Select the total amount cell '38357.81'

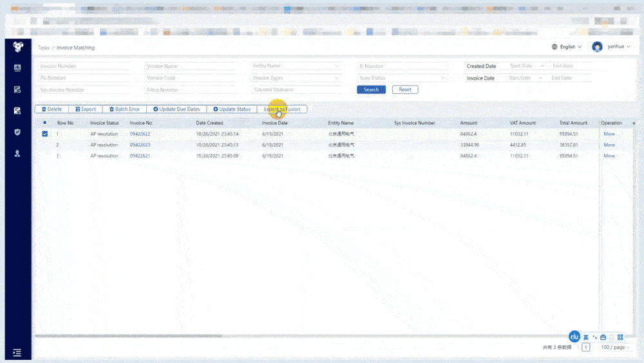[x=569, y=145]
